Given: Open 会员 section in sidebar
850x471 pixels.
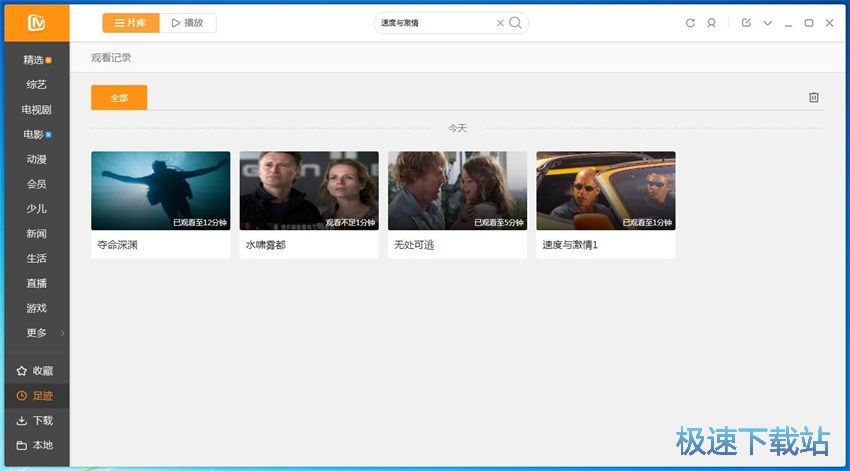Looking at the screenshot, I should tap(36, 184).
